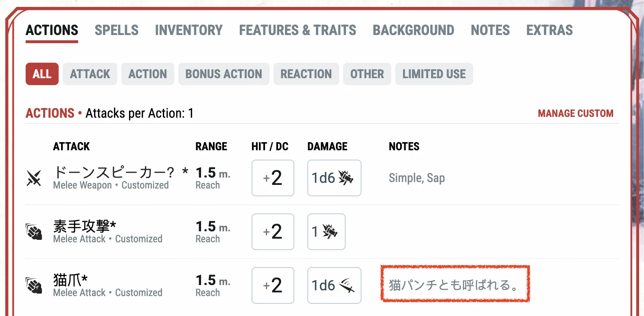The image size is (644, 316).
Task: Click the Simple, Sap notes text
Action: click(417, 178)
